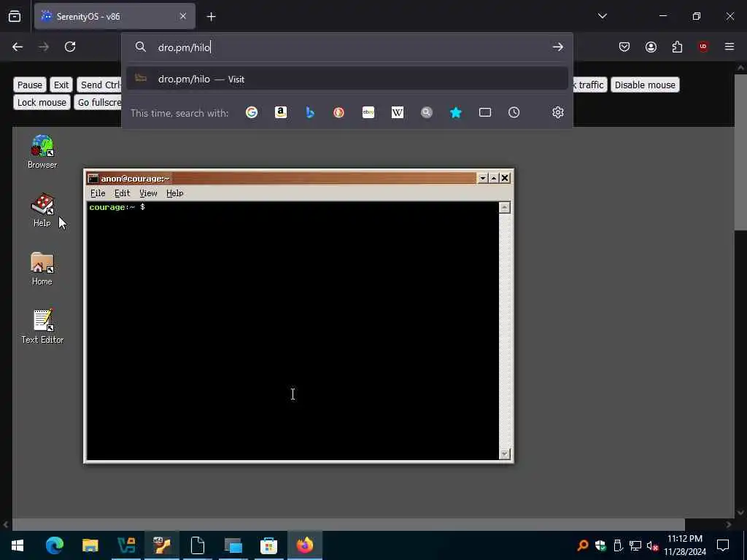
Task: Reload the current page
Action: 70,47
